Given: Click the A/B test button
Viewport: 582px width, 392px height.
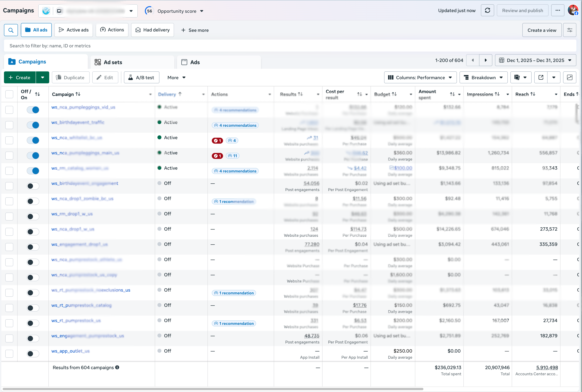Looking at the screenshot, I should pyautogui.click(x=142, y=78).
